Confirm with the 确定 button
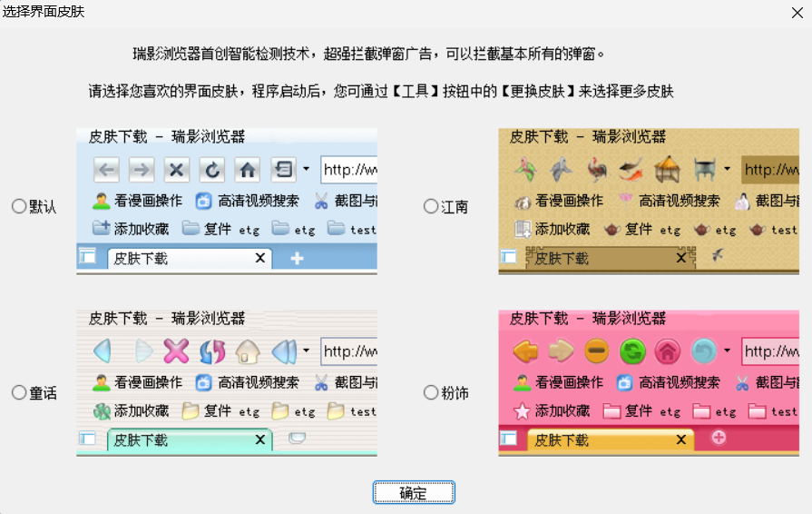Screen dimensions: 812x514 [414, 492]
